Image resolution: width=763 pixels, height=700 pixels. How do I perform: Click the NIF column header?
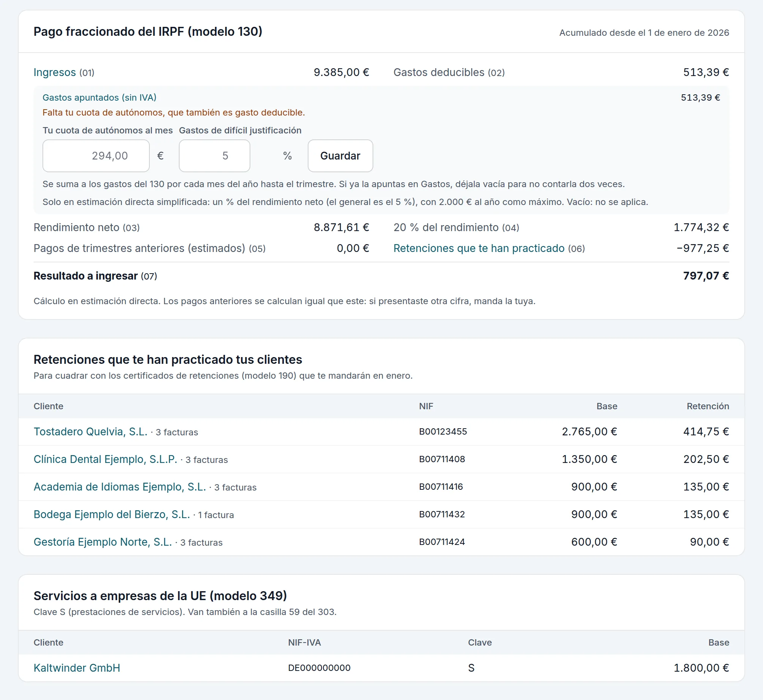[x=426, y=406]
